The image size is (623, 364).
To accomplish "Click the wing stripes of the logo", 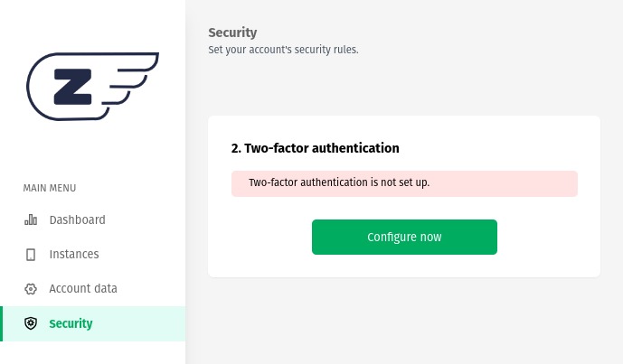I will click(x=131, y=84).
